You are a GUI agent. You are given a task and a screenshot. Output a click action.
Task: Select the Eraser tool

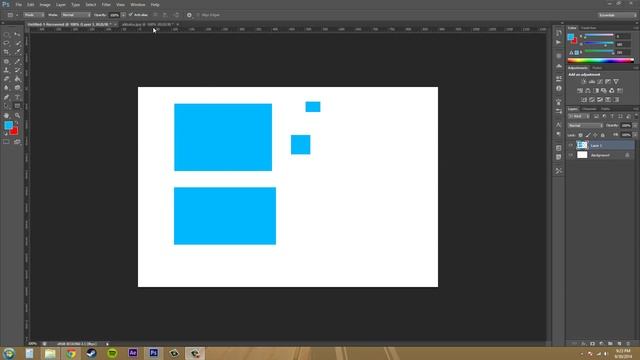pyautogui.click(x=6, y=79)
